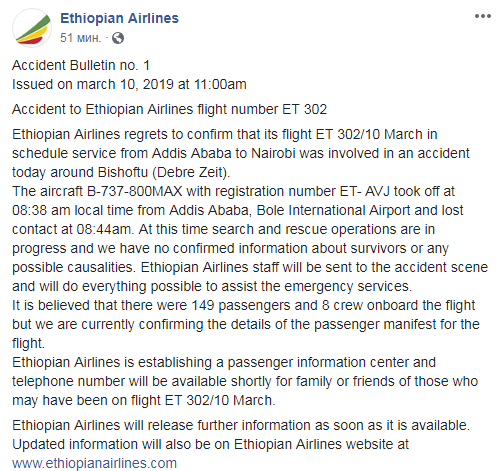This screenshot has height=471, width=500.
Task: Click the public globe privacy icon
Action: [118, 38]
